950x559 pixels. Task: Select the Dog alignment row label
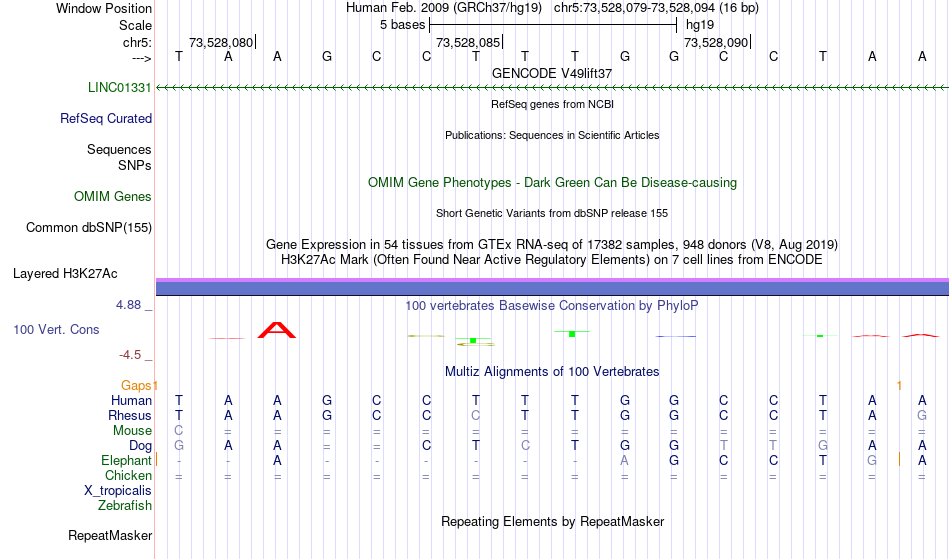pyautogui.click(x=140, y=446)
